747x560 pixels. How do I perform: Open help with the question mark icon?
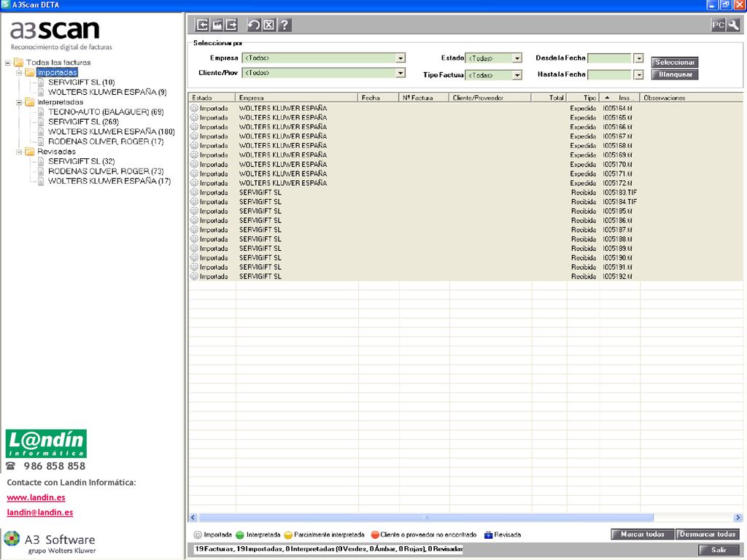coord(284,25)
